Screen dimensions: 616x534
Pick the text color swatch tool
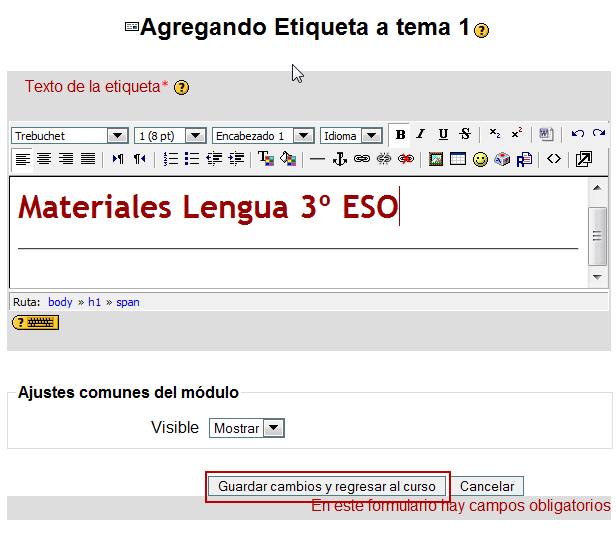click(x=265, y=159)
